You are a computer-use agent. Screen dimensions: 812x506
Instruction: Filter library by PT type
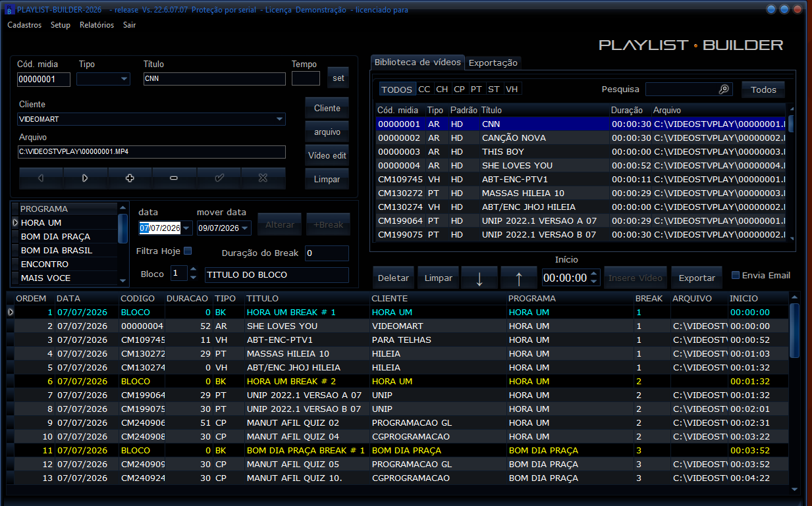click(476, 89)
